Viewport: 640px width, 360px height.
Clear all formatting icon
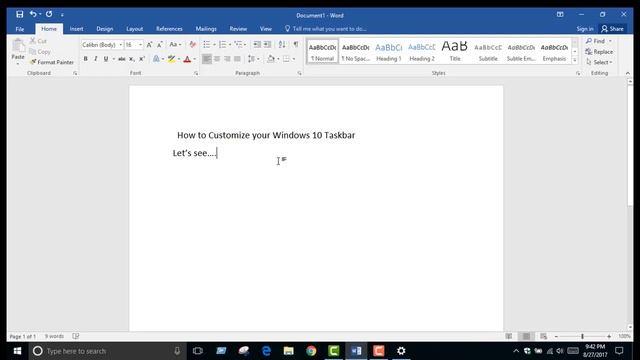point(193,44)
